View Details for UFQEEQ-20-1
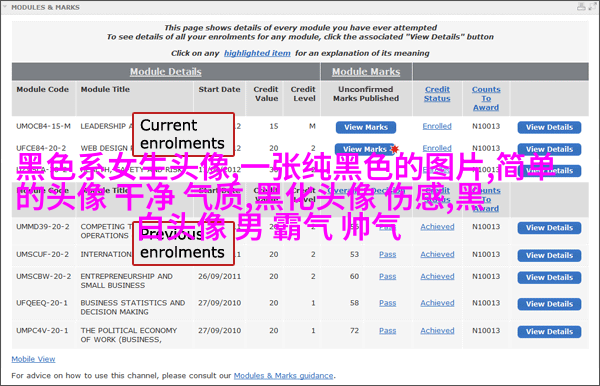The height and width of the screenshot is (386, 600). (x=549, y=304)
